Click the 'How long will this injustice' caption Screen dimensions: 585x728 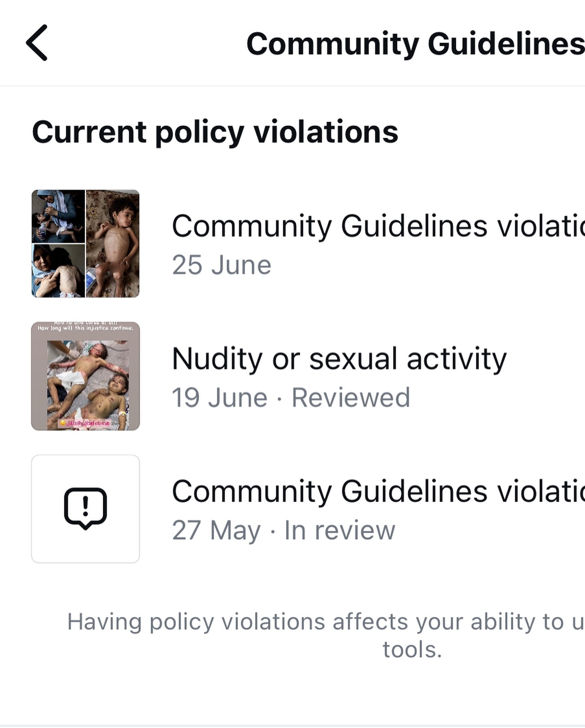click(85, 328)
